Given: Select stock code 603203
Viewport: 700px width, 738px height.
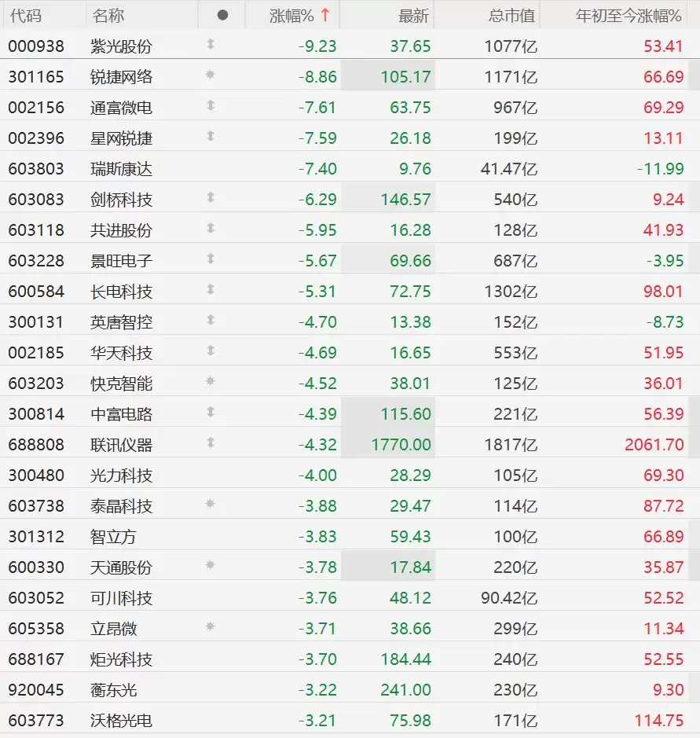Looking at the screenshot, I should click(x=36, y=383).
